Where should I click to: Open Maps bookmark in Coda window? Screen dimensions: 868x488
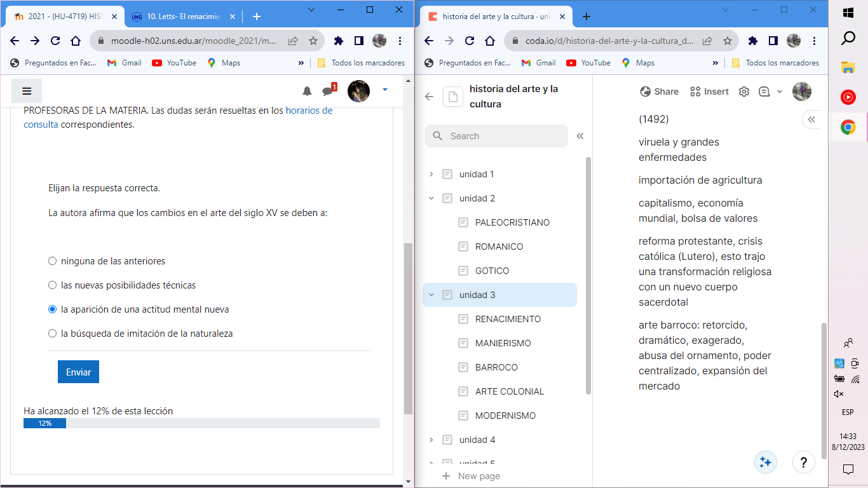tap(638, 63)
